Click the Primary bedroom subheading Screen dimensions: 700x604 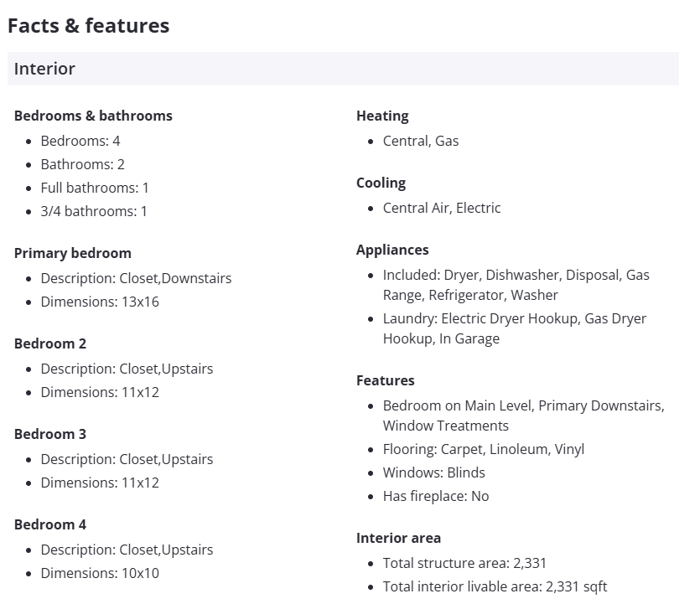click(73, 253)
